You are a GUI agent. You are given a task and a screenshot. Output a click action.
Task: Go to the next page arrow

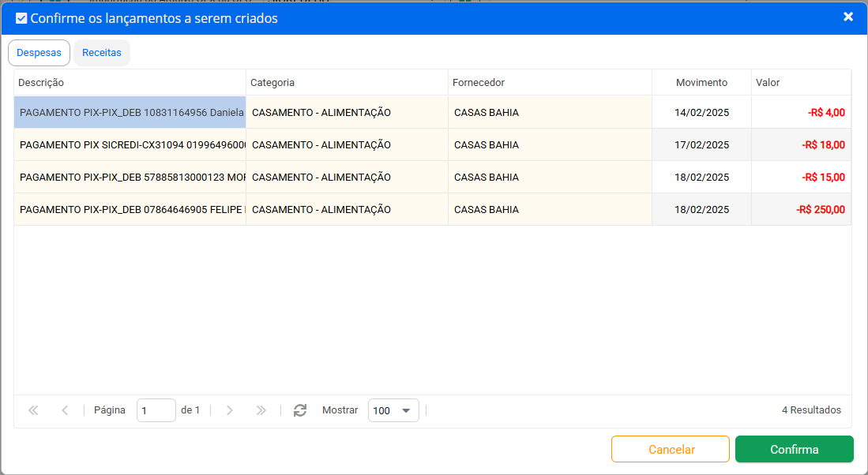pyautogui.click(x=230, y=410)
